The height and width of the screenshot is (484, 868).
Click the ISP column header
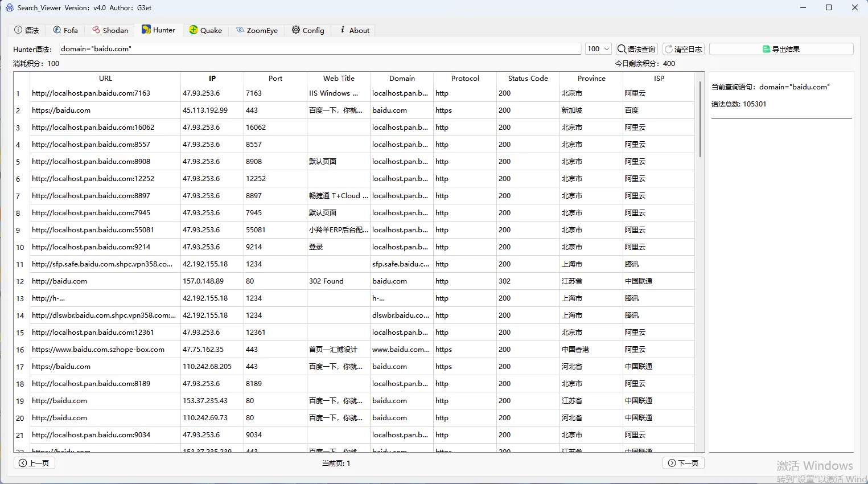coord(659,79)
